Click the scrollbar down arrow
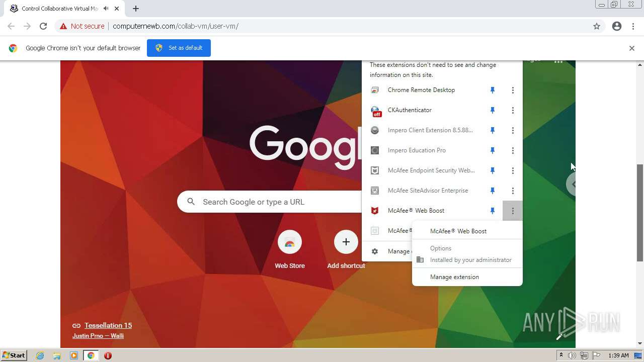The height and width of the screenshot is (362, 644). (640, 344)
